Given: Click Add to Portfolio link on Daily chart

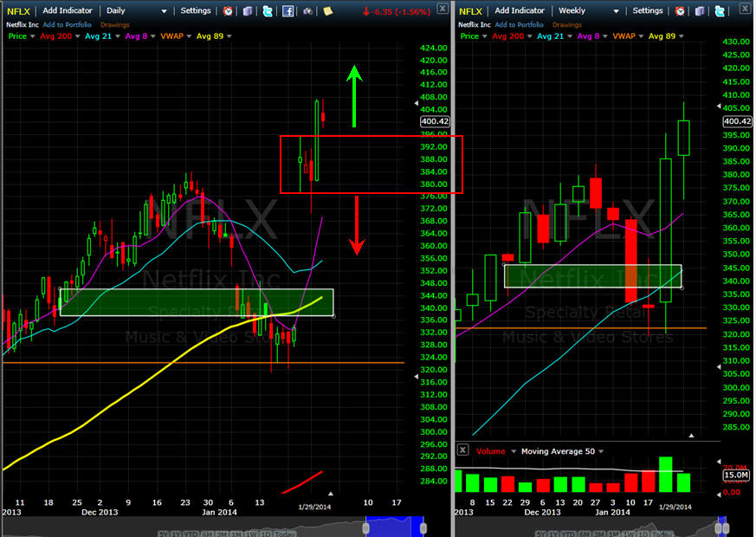Looking at the screenshot, I should point(68,24).
